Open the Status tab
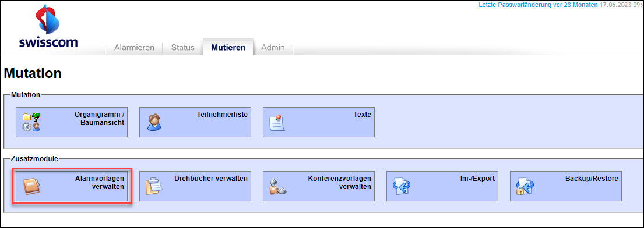 tap(183, 48)
